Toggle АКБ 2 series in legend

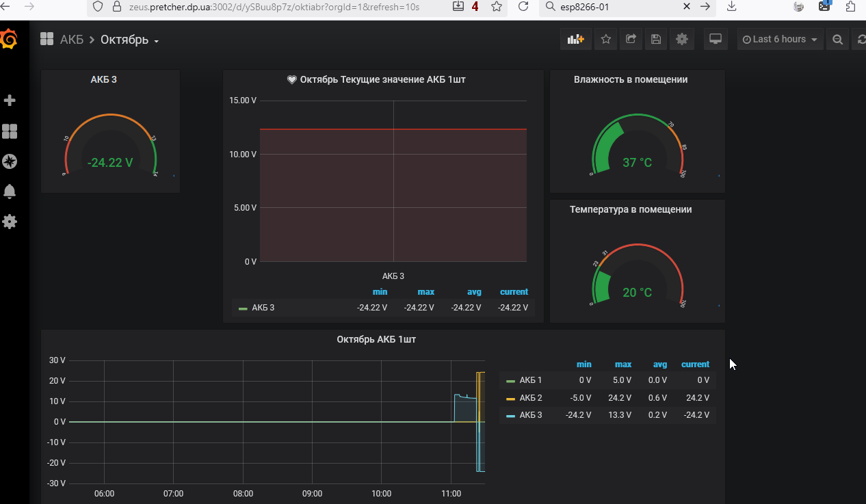530,398
